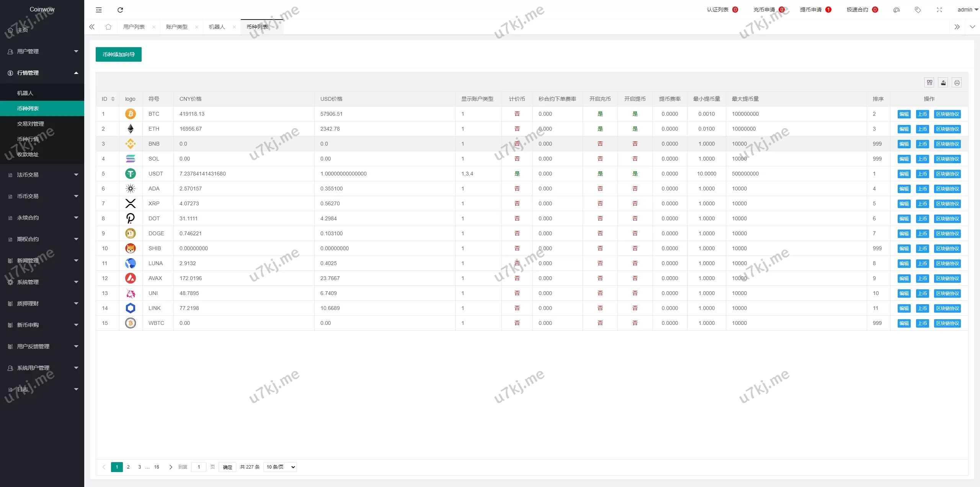Click the print table icon
This screenshot has height=487, width=980.
pyautogui.click(x=957, y=83)
